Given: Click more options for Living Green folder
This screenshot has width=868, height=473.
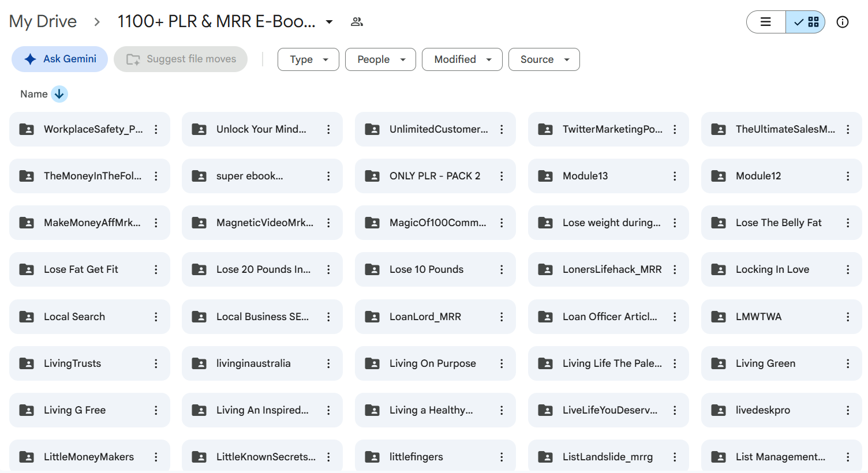Looking at the screenshot, I should [848, 363].
